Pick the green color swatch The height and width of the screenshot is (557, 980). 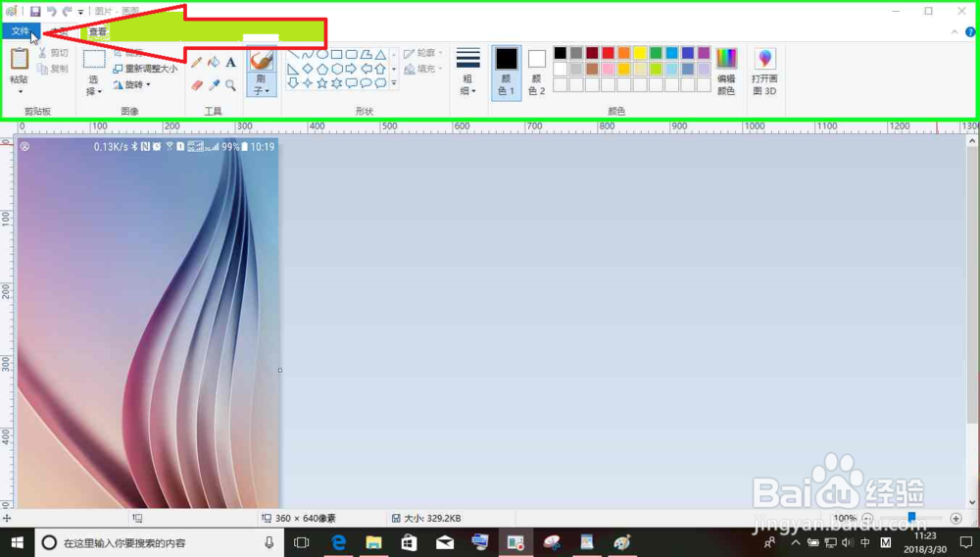[x=656, y=53]
